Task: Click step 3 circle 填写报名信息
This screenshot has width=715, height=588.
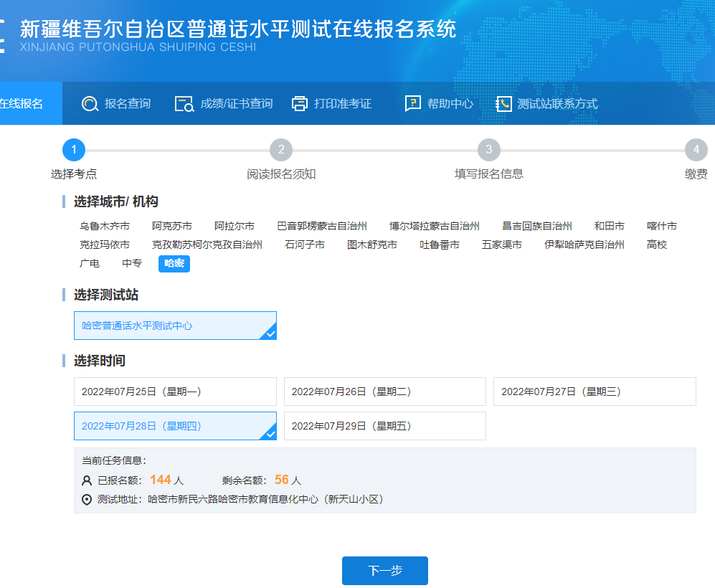Action: pyautogui.click(x=488, y=150)
